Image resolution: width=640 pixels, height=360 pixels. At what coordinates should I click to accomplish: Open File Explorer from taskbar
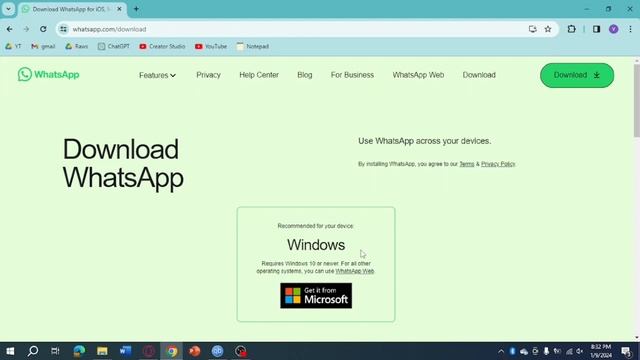[x=102, y=351]
